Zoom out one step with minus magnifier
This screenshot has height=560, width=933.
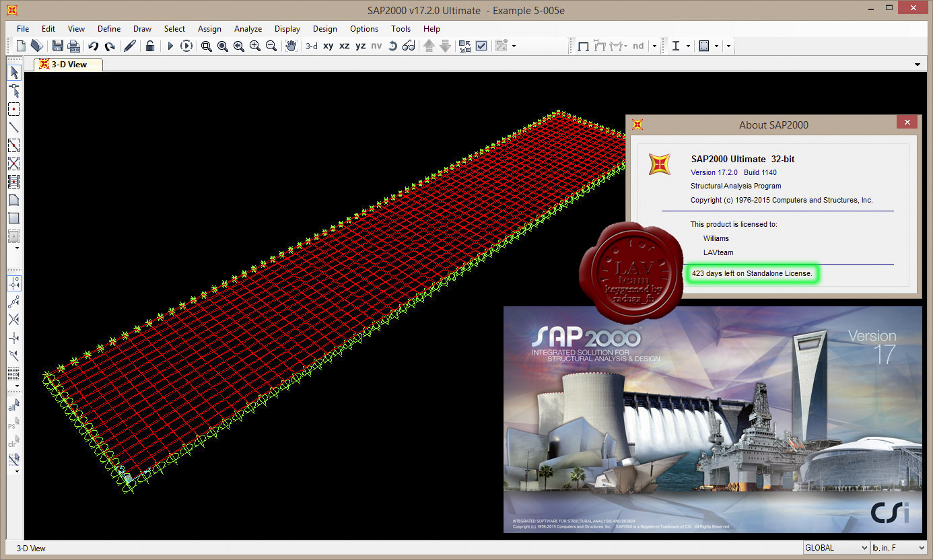tap(271, 46)
